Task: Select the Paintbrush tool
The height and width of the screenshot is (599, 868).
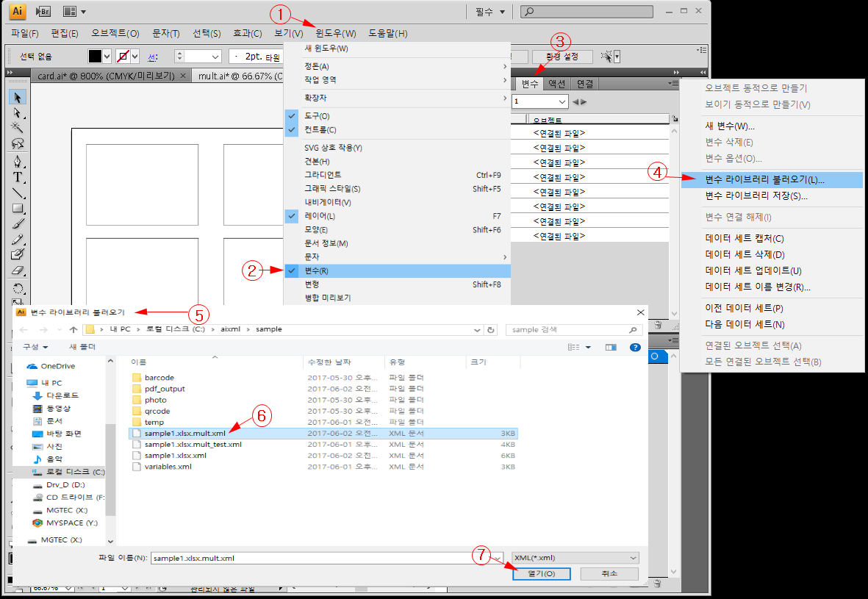Action: click(18, 223)
